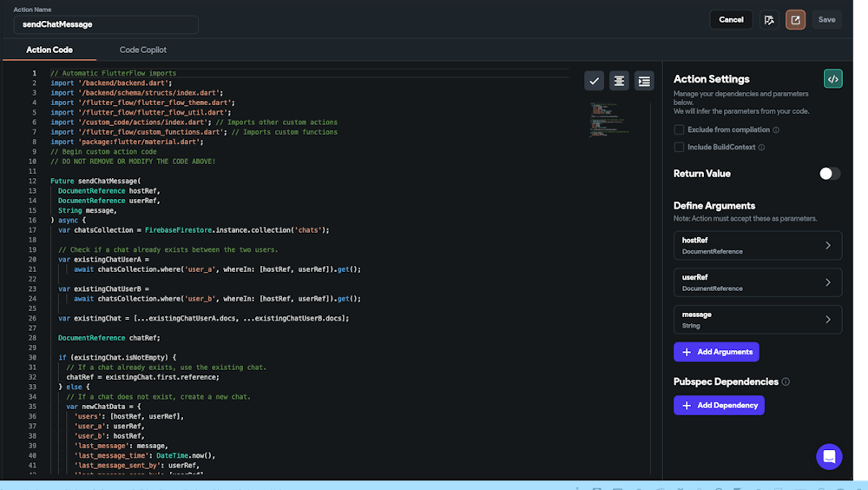868x490 pixels.
Task: Select the Action Code tab
Action: pos(49,50)
